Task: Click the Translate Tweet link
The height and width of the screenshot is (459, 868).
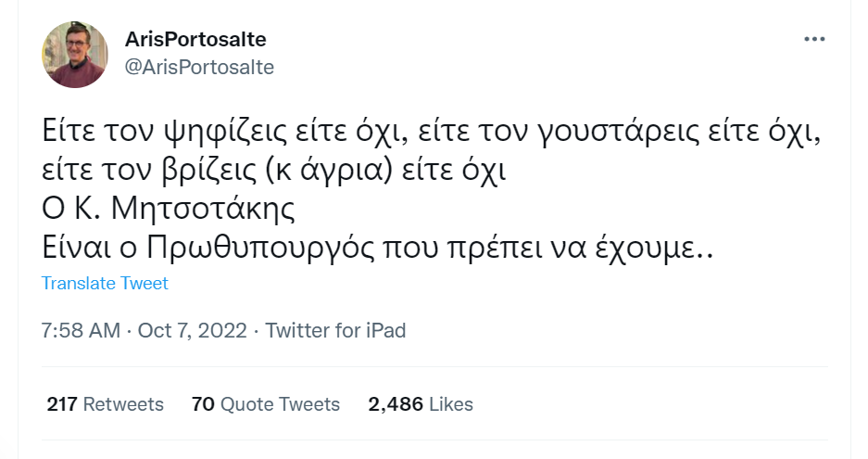Action: point(105,283)
